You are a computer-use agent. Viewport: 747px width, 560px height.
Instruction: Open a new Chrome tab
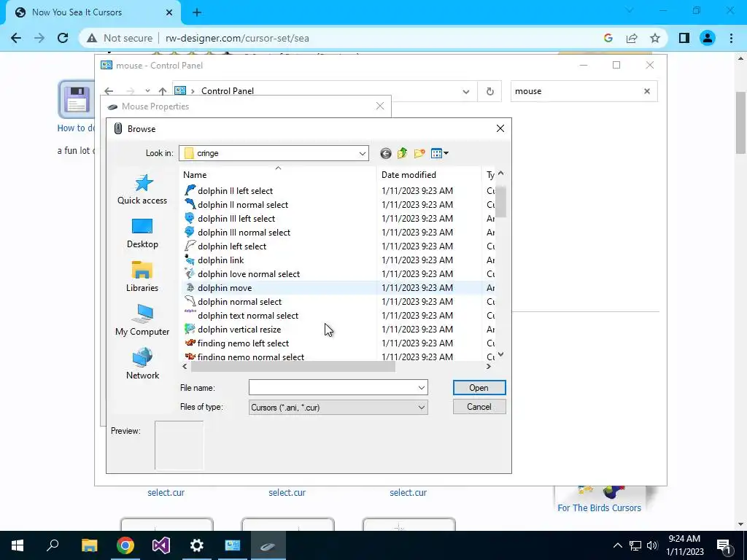(197, 12)
